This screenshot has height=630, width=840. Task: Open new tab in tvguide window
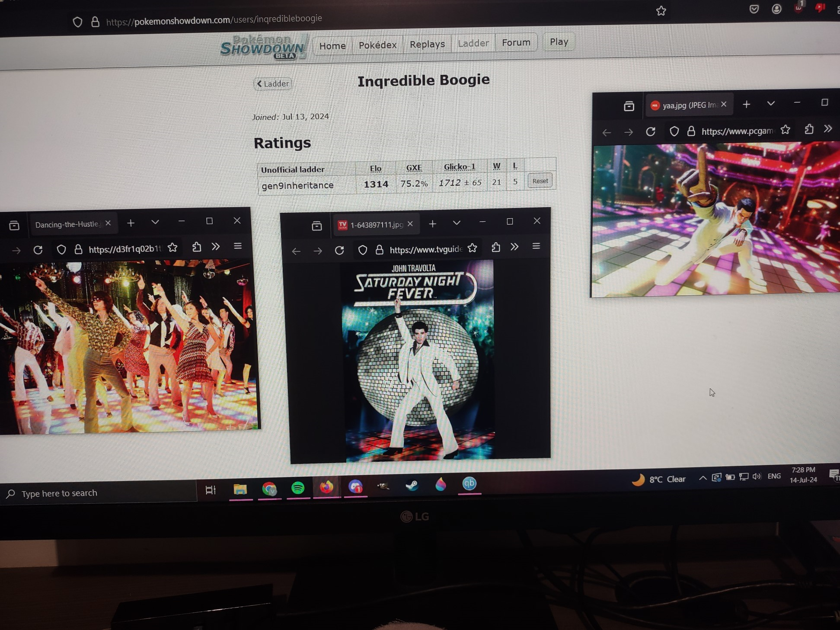(x=432, y=224)
